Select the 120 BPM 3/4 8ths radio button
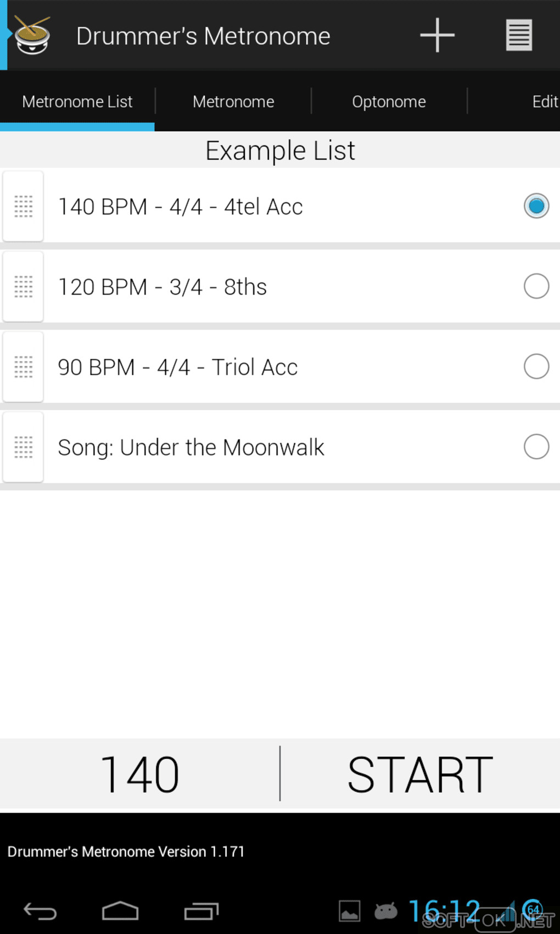The image size is (560, 934). 536,286
